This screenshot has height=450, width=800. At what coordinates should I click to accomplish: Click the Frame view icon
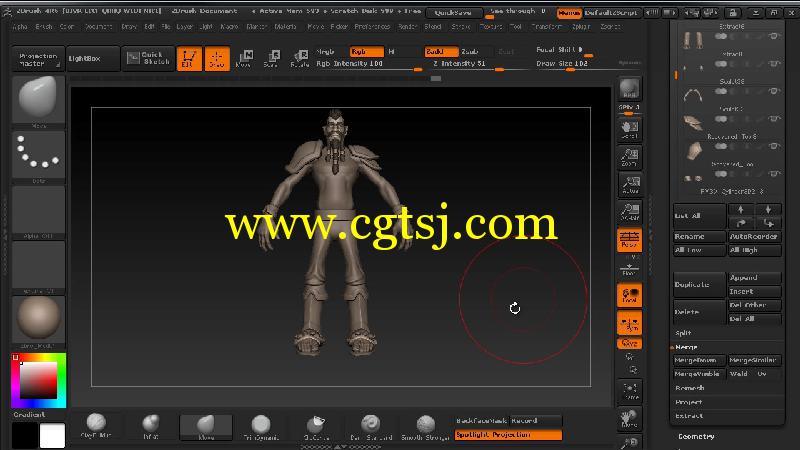630,390
